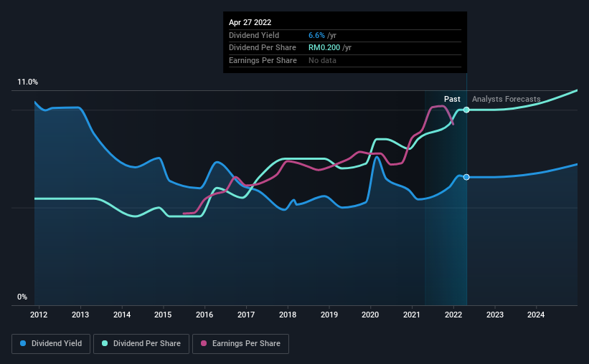The image size is (589, 364).
Task: Click the 6.6% dividend yield value in tooltip
Action: coord(316,35)
